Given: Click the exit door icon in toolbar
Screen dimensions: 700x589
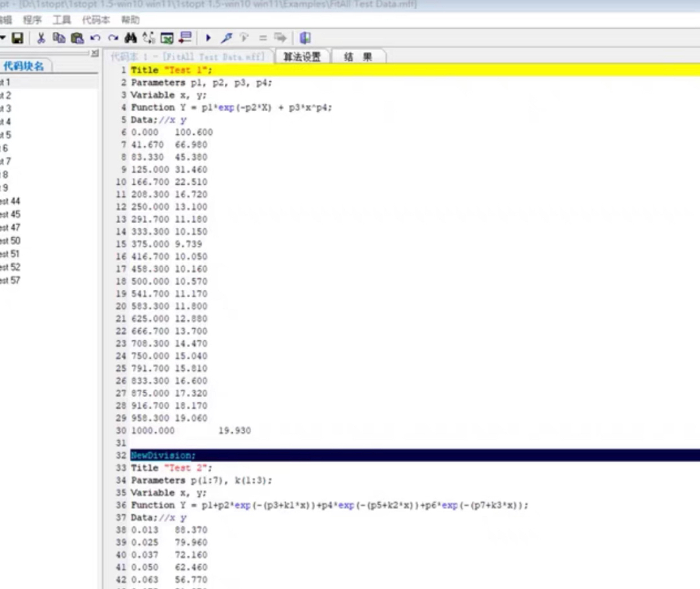Looking at the screenshot, I should tap(305, 38).
